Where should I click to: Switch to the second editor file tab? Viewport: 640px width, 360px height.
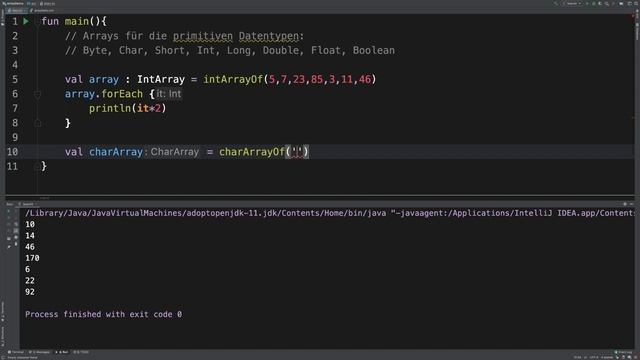43,10
